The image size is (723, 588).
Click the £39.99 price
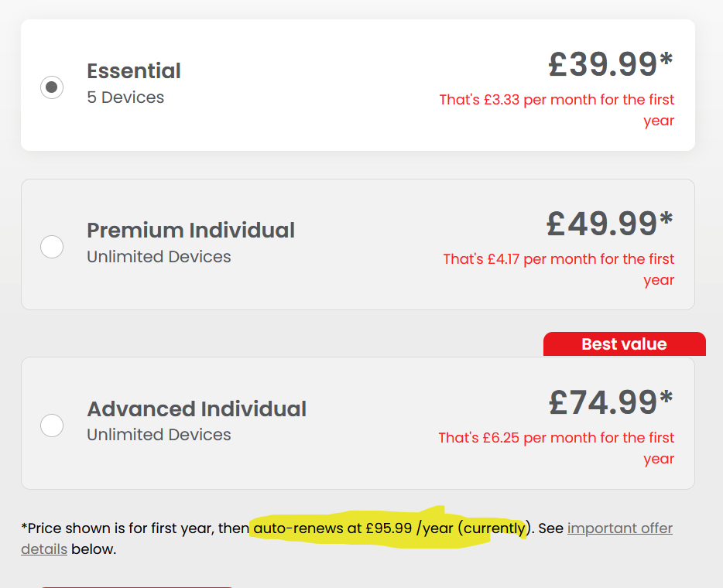point(611,64)
